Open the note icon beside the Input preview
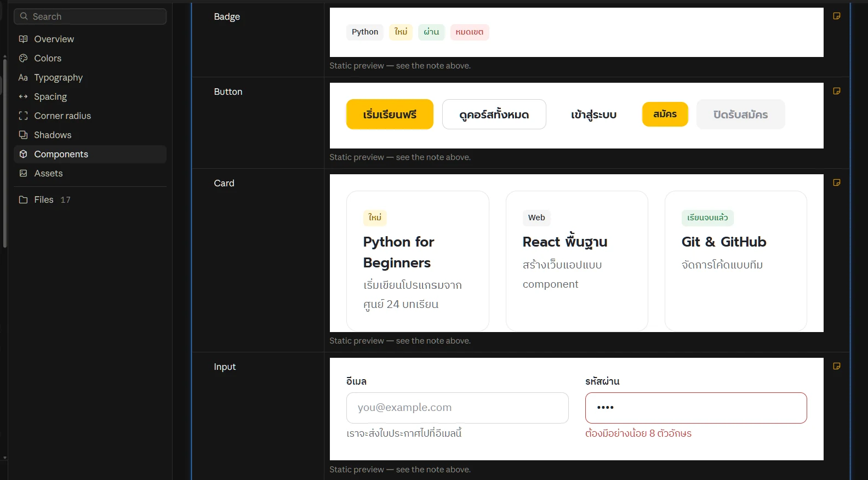 coord(837,367)
